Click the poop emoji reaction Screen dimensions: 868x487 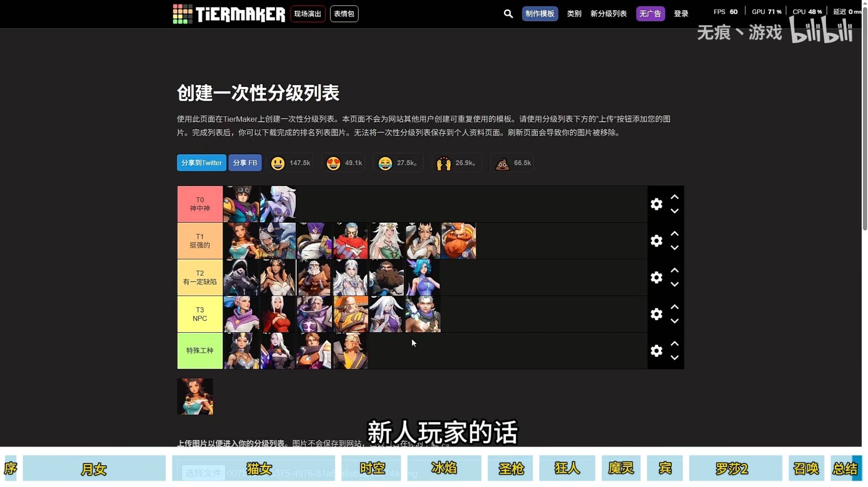point(502,163)
